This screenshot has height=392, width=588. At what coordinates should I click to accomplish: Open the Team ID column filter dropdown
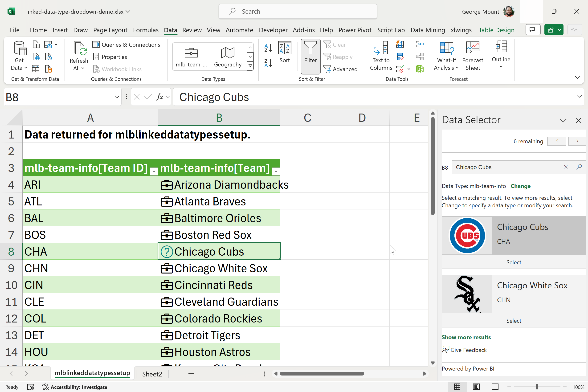154,171
